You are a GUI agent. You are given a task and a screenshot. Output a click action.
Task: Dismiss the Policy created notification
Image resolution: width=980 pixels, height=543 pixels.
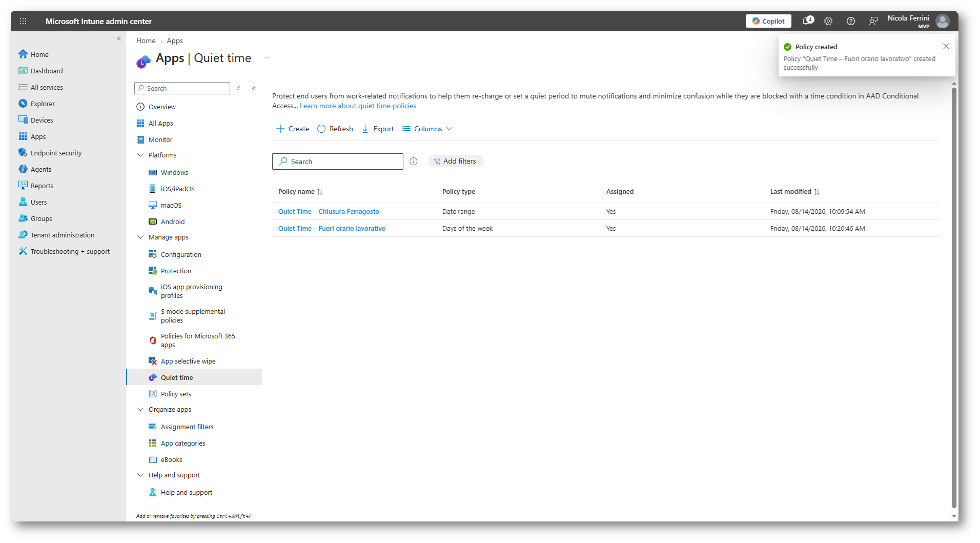coord(946,46)
